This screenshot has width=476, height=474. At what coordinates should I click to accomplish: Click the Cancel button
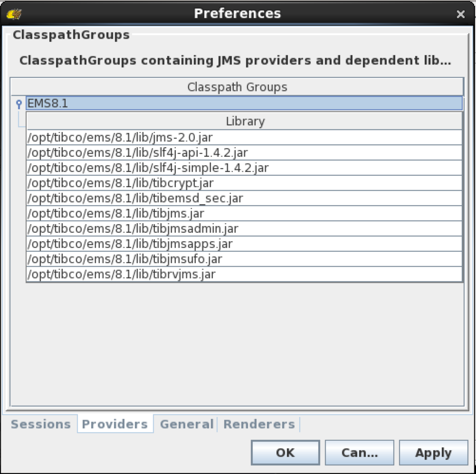[x=360, y=453]
